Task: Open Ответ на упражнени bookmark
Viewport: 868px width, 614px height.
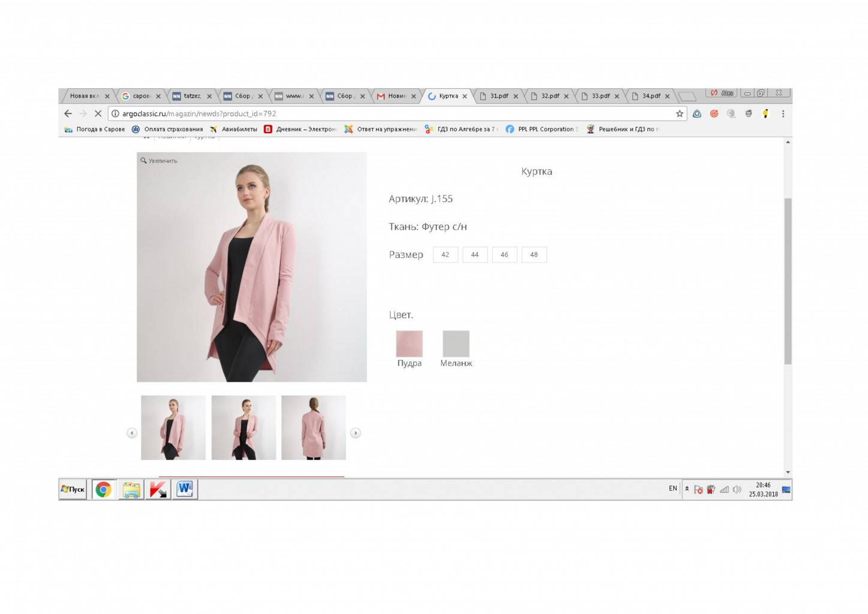Action: (380, 129)
